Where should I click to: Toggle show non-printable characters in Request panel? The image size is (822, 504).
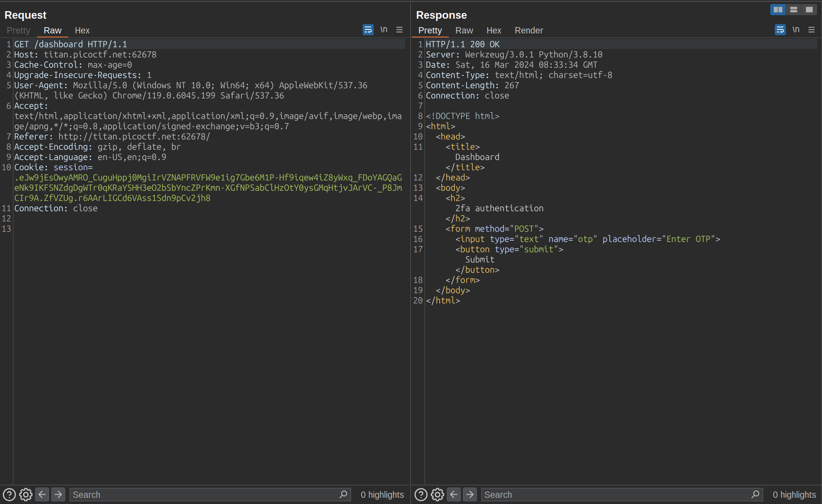coord(384,30)
